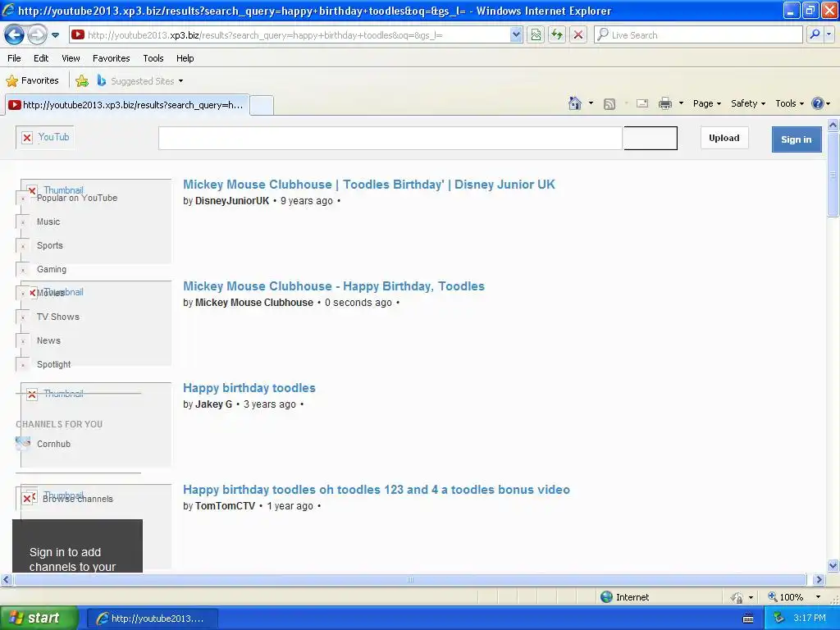Click the blank search submit button
This screenshot has width=840, height=630.
point(651,138)
